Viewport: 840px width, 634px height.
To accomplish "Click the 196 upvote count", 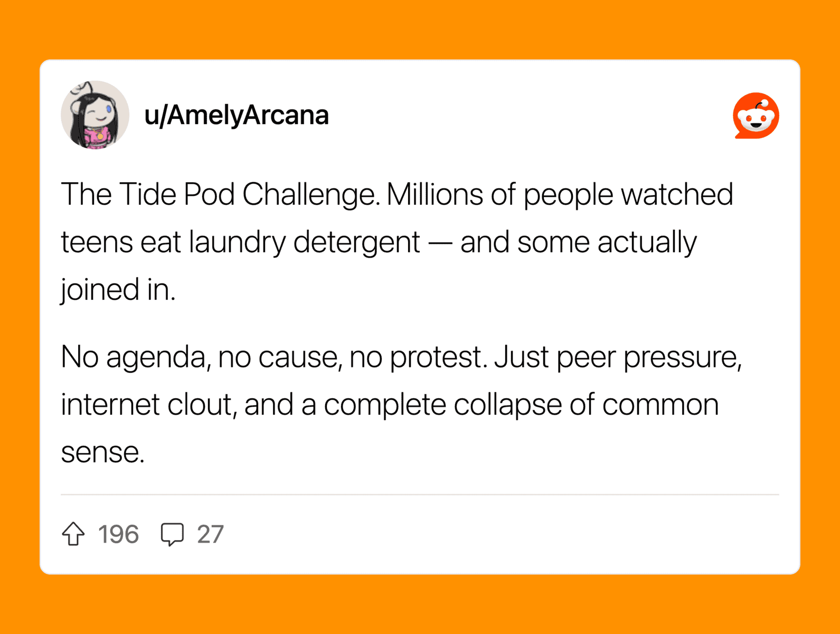I will point(119,534).
